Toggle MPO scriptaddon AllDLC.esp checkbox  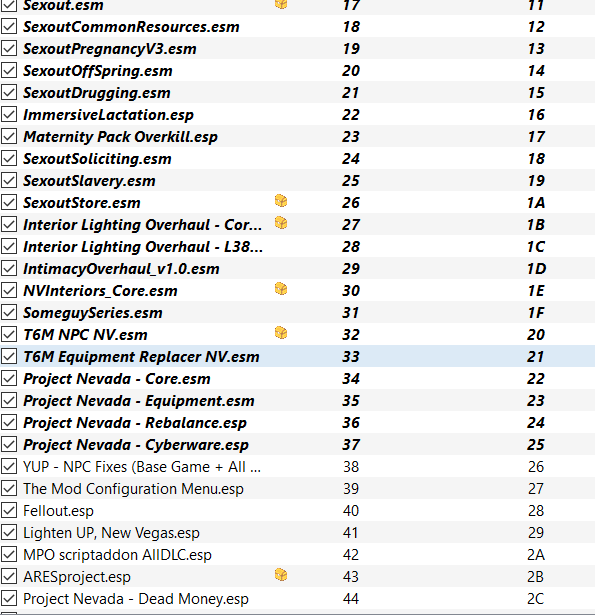(9, 554)
